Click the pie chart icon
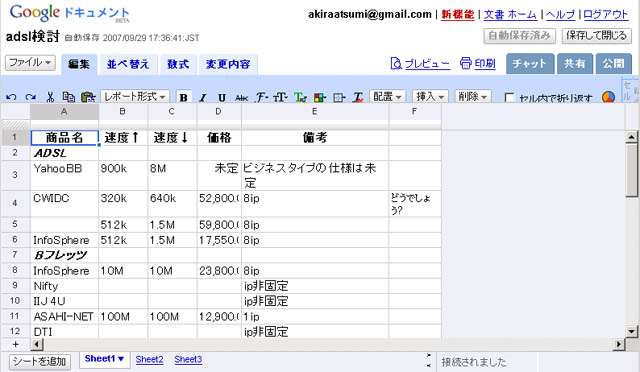Image resolution: width=640 pixels, height=372 pixels. (x=608, y=97)
